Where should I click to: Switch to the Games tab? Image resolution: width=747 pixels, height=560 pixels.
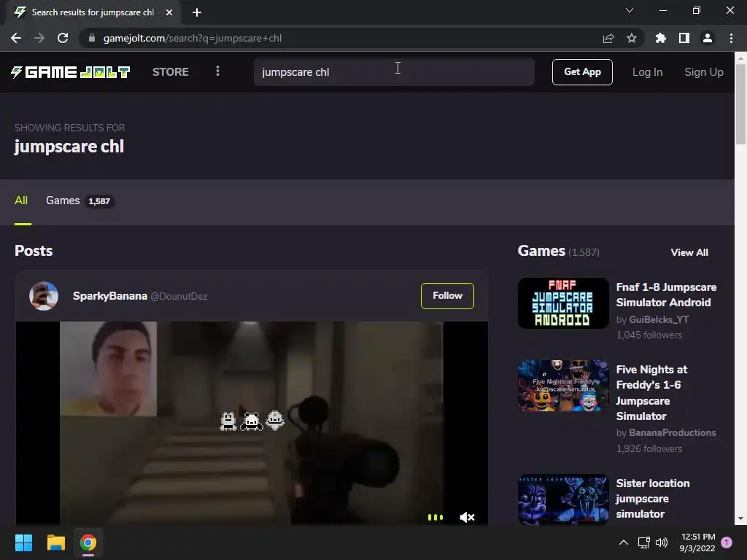[x=79, y=201]
